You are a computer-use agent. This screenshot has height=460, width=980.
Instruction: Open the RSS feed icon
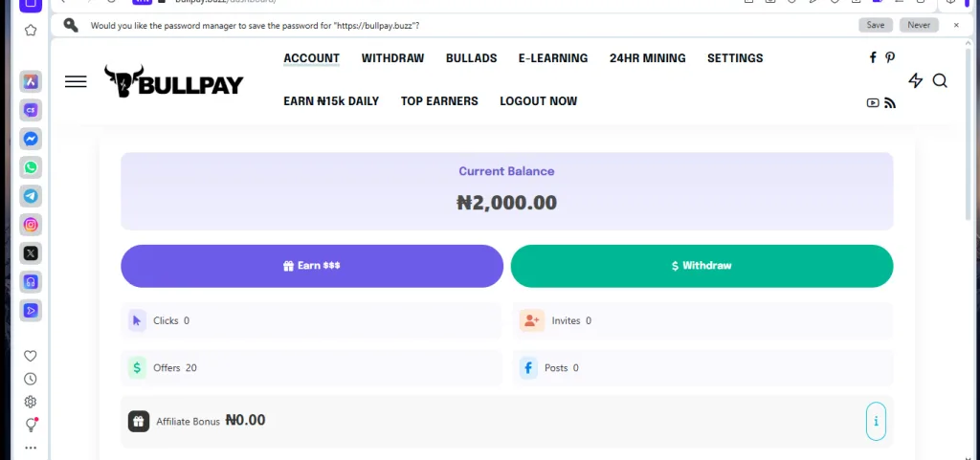889,102
